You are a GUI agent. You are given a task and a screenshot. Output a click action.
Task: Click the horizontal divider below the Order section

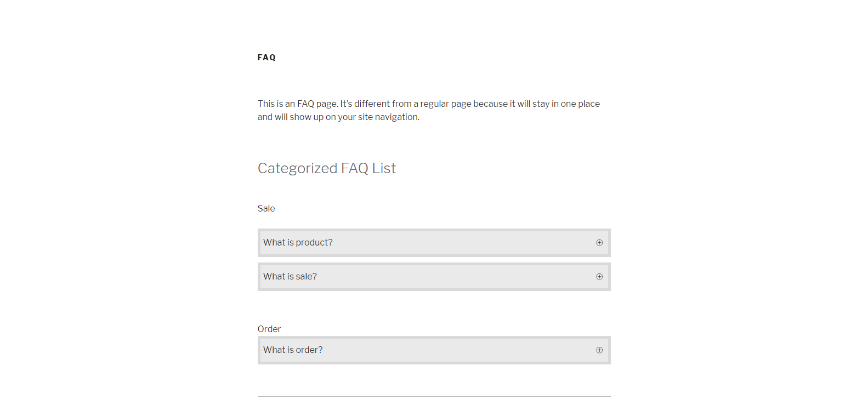point(434,396)
